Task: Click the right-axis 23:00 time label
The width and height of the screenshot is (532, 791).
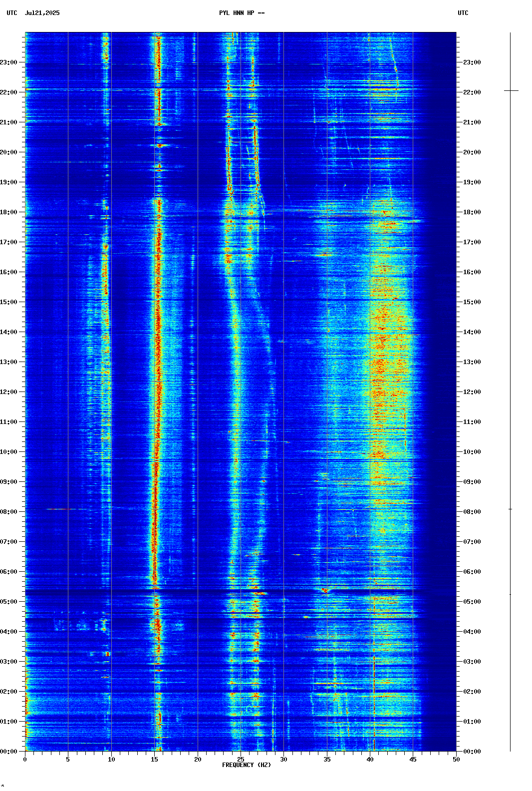Action: click(x=472, y=62)
